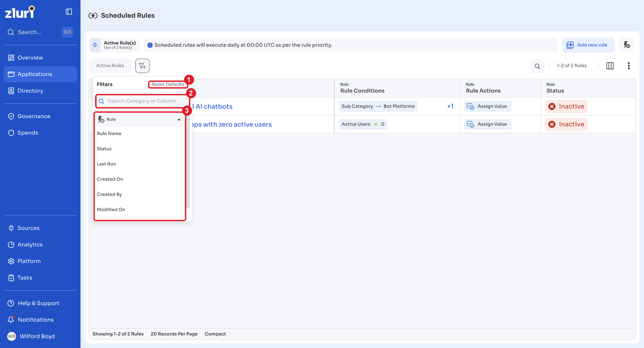
Task: Select Modified On filter option
Action: (139, 210)
